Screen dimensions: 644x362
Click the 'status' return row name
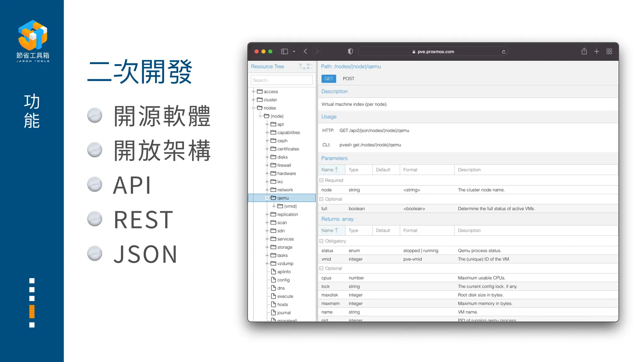pyautogui.click(x=327, y=250)
